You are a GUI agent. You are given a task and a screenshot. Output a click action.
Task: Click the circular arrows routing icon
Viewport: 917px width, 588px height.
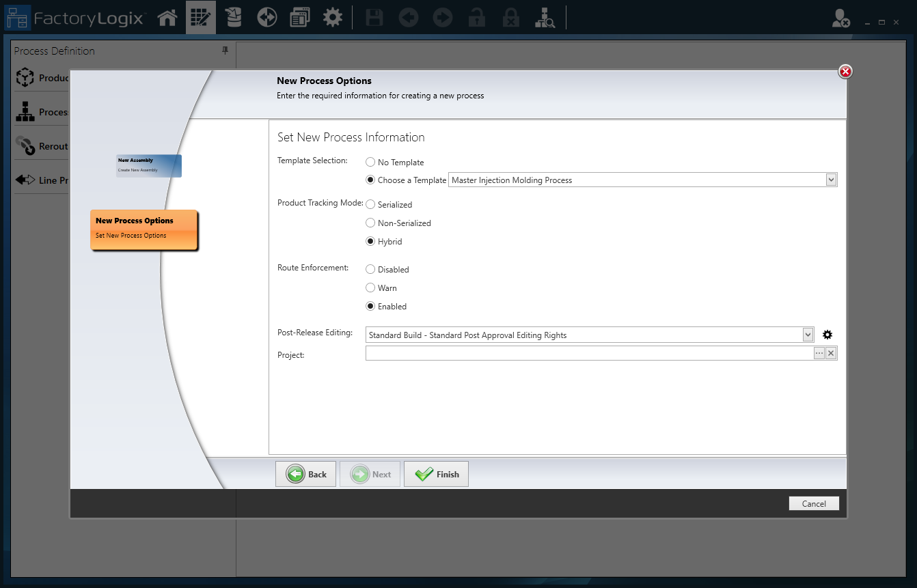266,17
